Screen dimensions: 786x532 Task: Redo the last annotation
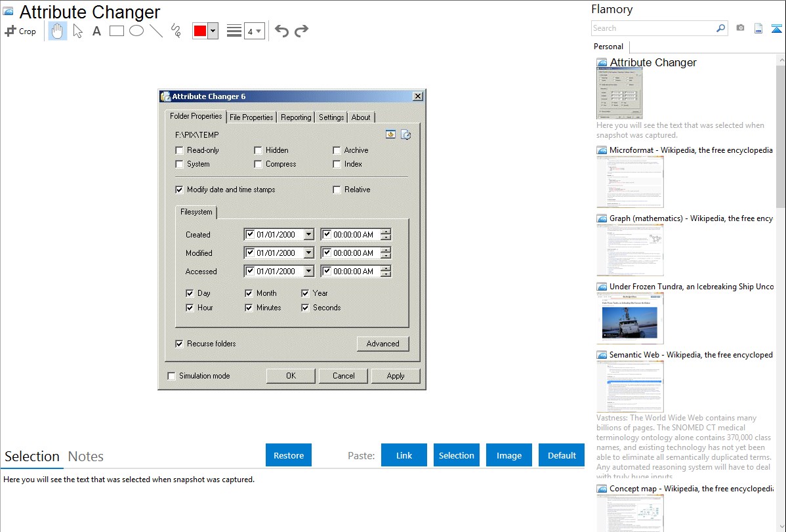pos(301,31)
